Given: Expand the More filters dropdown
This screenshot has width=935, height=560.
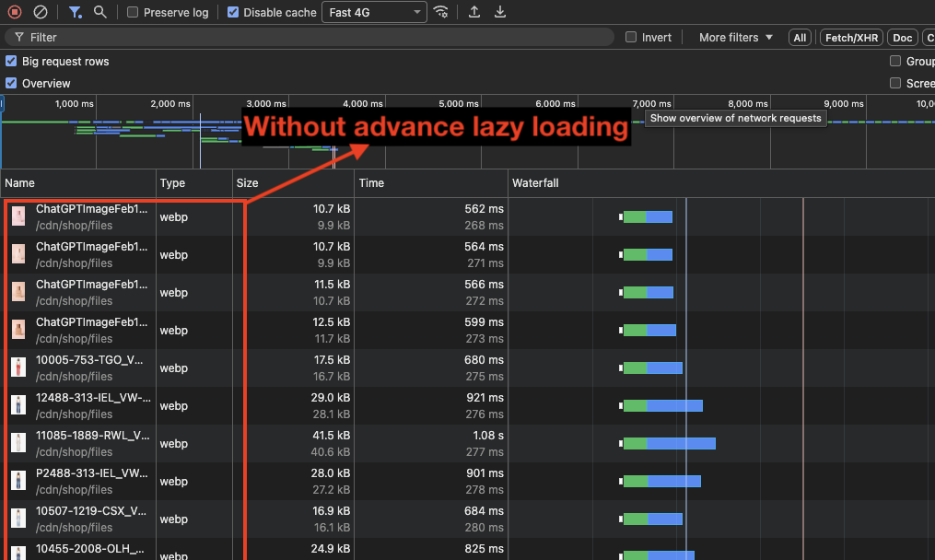Looking at the screenshot, I should point(735,38).
